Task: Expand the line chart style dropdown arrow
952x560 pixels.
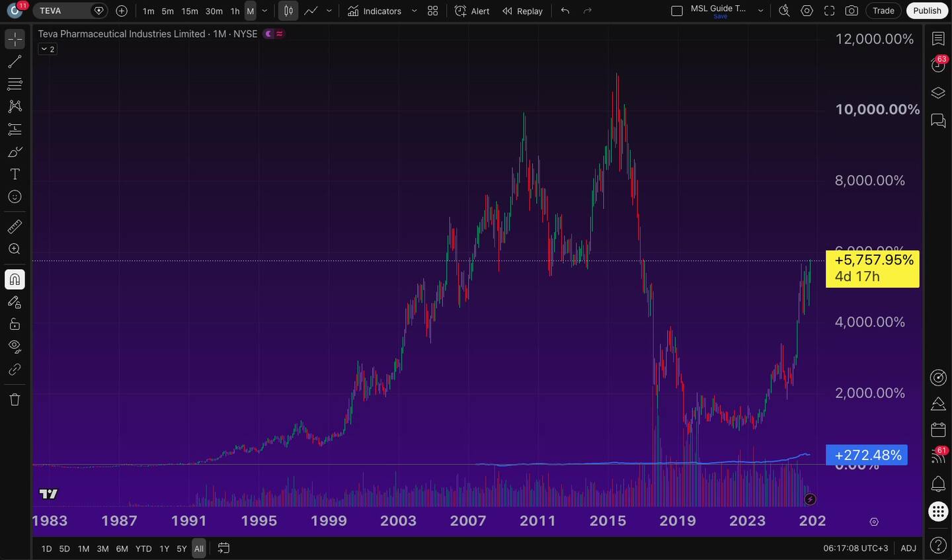Action: coord(329,11)
